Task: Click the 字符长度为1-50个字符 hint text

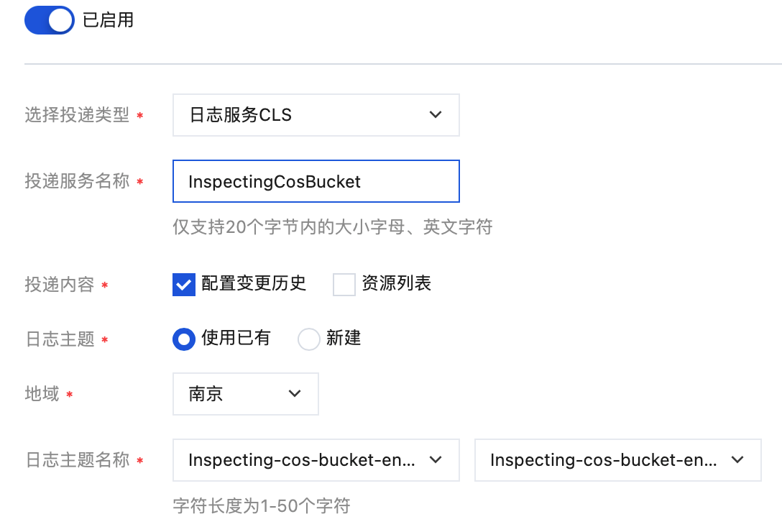Action: (x=262, y=505)
